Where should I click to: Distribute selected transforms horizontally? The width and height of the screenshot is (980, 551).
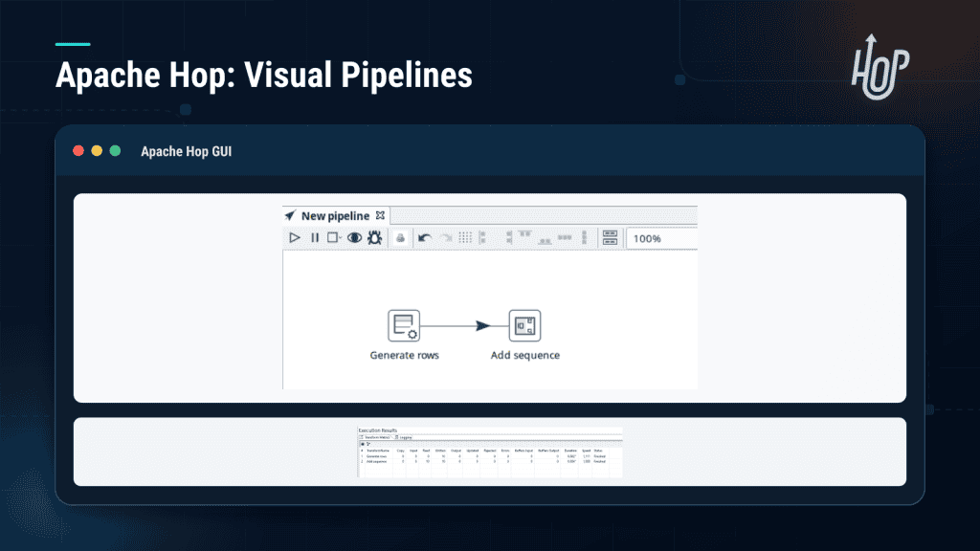click(x=565, y=238)
